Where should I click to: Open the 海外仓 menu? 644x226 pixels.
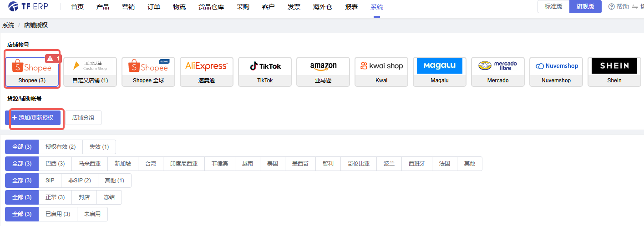(323, 7)
